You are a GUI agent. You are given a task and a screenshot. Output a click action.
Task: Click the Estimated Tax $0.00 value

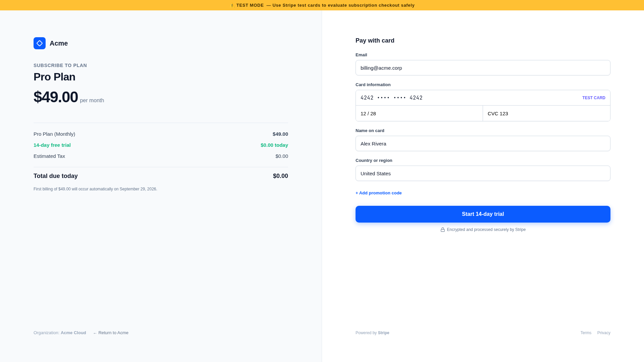[282, 156]
